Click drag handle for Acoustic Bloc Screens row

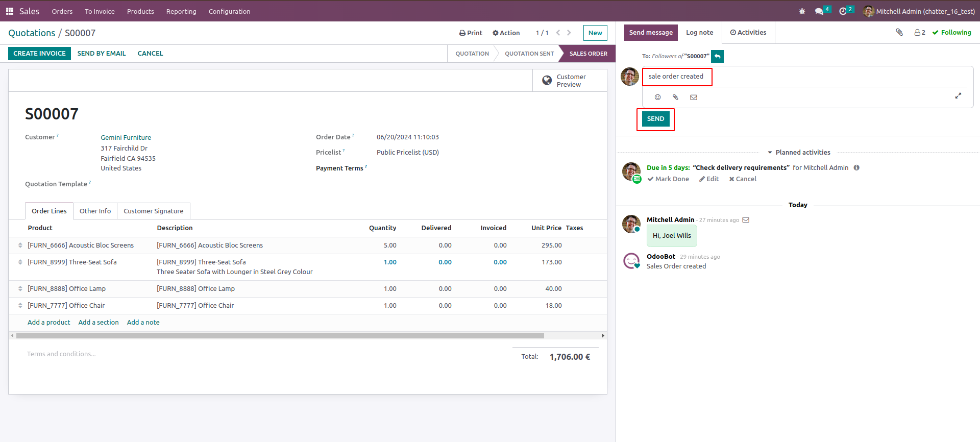(x=20, y=245)
